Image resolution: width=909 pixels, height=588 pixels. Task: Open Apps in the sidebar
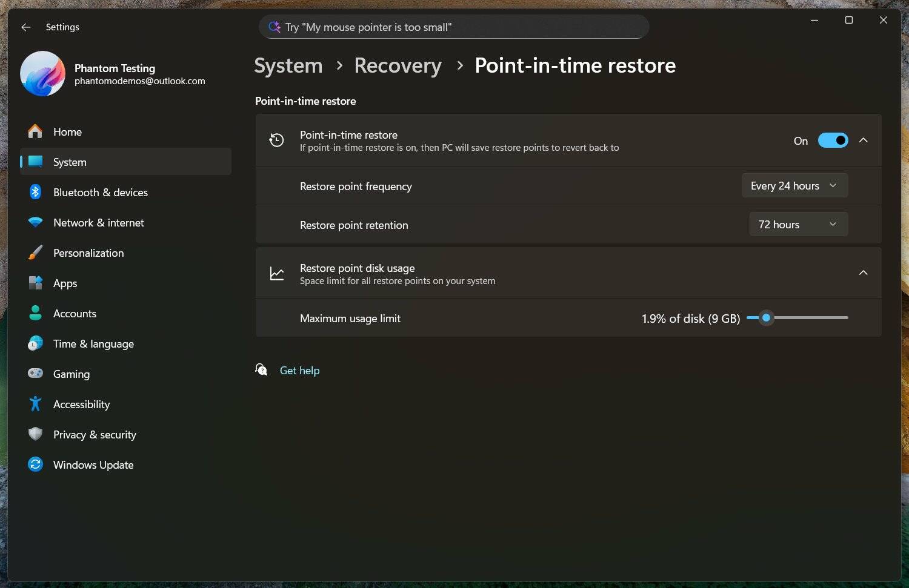pyautogui.click(x=65, y=283)
